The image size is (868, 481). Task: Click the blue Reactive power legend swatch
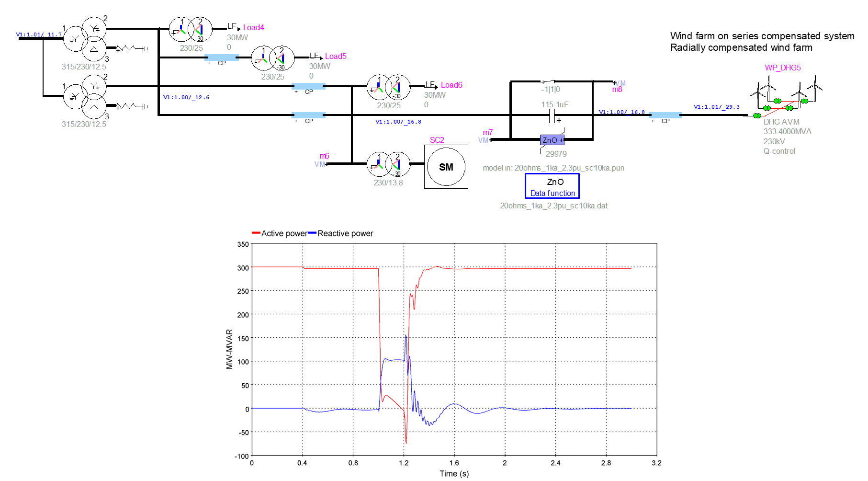pyautogui.click(x=312, y=233)
